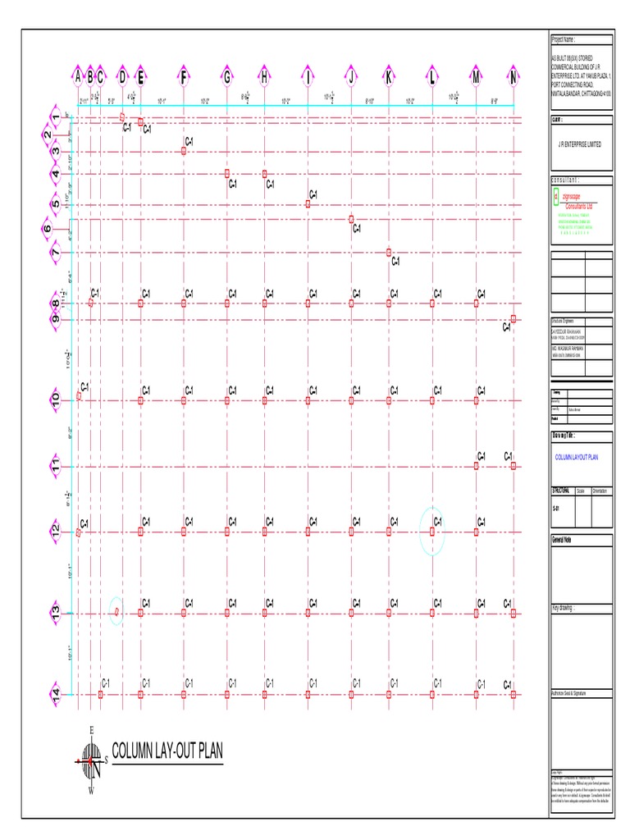Click grid bubble E on the top axis
This screenshot has width=630, height=840.
[x=141, y=78]
